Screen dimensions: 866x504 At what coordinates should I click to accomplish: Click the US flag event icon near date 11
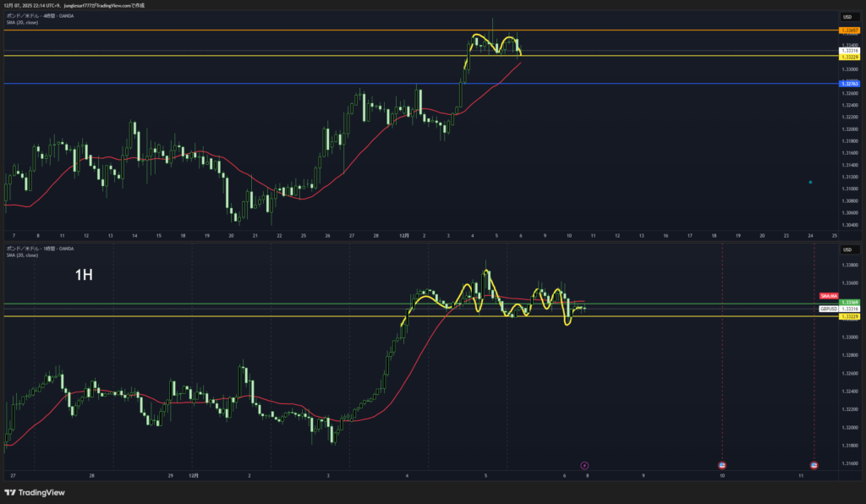coord(814,465)
